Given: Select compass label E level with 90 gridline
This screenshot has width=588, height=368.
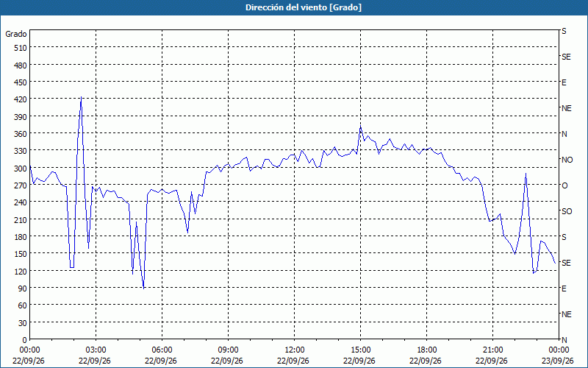Looking at the screenshot, I should coord(564,289).
